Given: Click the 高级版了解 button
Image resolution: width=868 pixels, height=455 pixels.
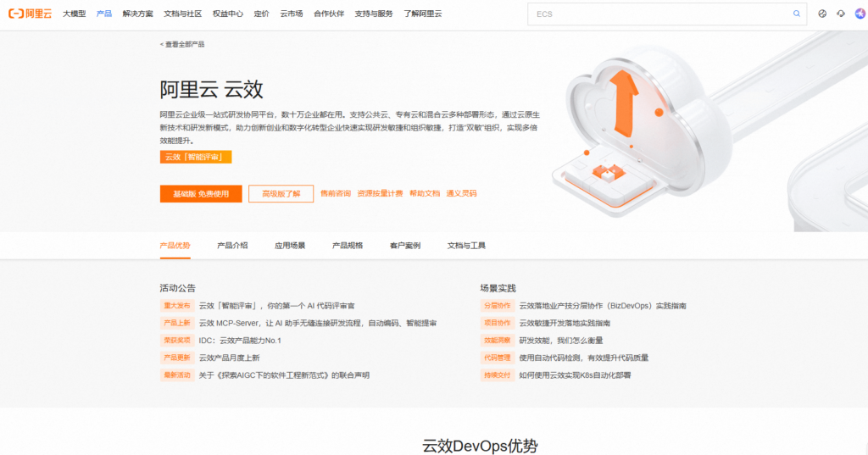Looking at the screenshot, I should tap(281, 194).
